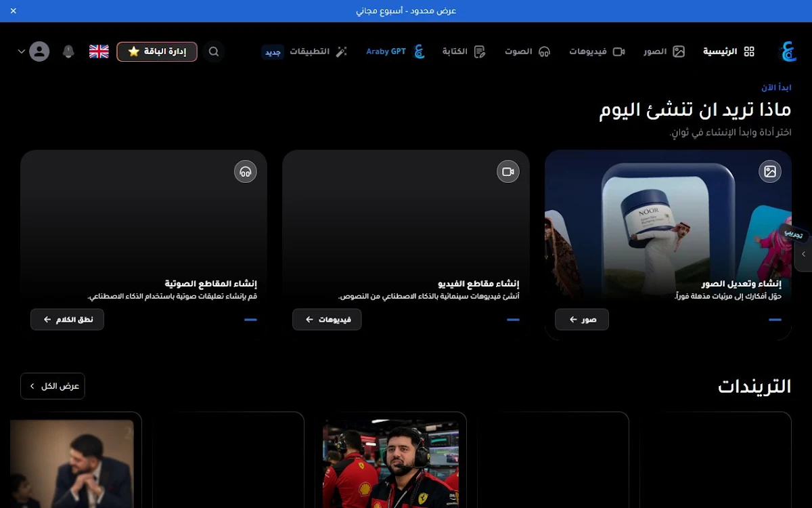Click the search magnifier icon
812x508 pixels.
tap(214, 51)
